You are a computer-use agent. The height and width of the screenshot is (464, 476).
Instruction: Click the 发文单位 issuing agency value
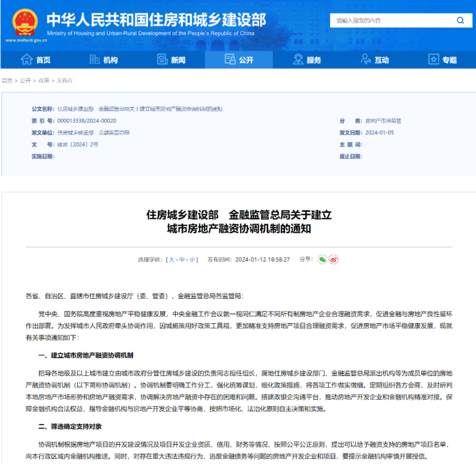[x=93, y=132]
